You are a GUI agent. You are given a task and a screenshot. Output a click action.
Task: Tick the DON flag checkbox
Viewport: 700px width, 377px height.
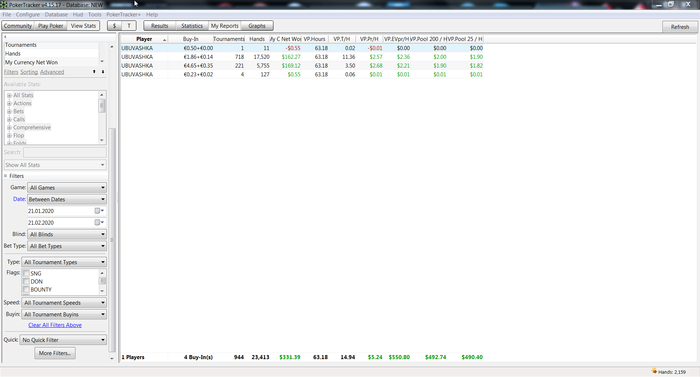[x=26, y=281]
